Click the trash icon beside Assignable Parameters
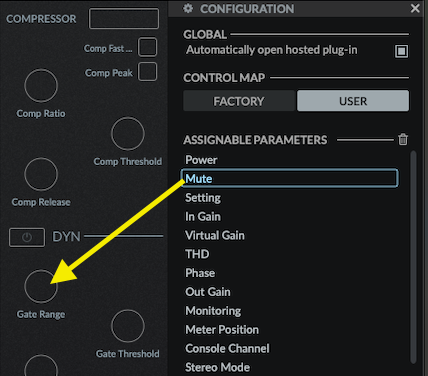The height and width of the screenshot is (376, 428). point(403,139)
